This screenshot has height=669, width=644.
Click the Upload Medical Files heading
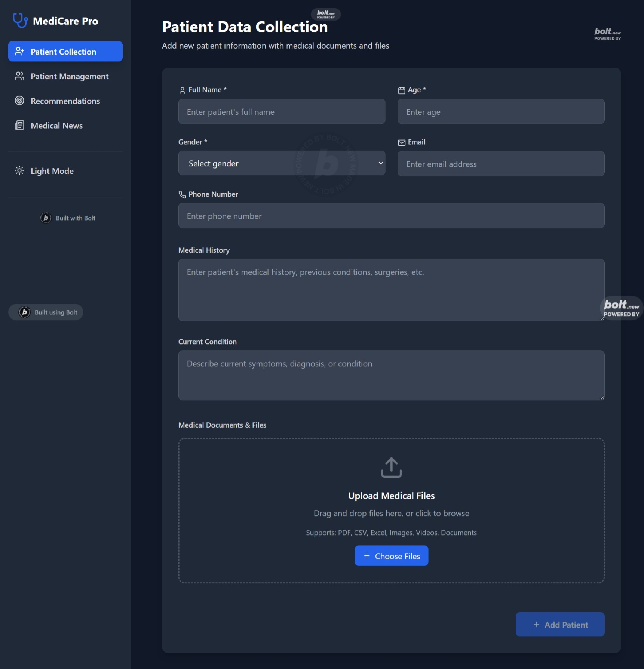coord(391,496)
